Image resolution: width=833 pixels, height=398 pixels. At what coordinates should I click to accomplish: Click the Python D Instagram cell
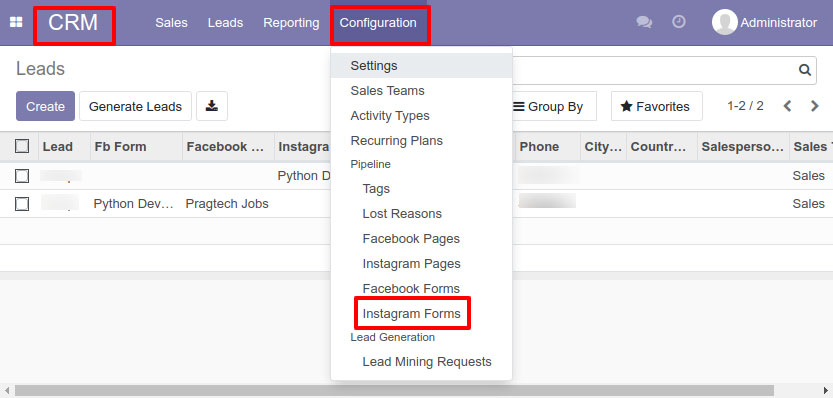(x=304, y=176)
